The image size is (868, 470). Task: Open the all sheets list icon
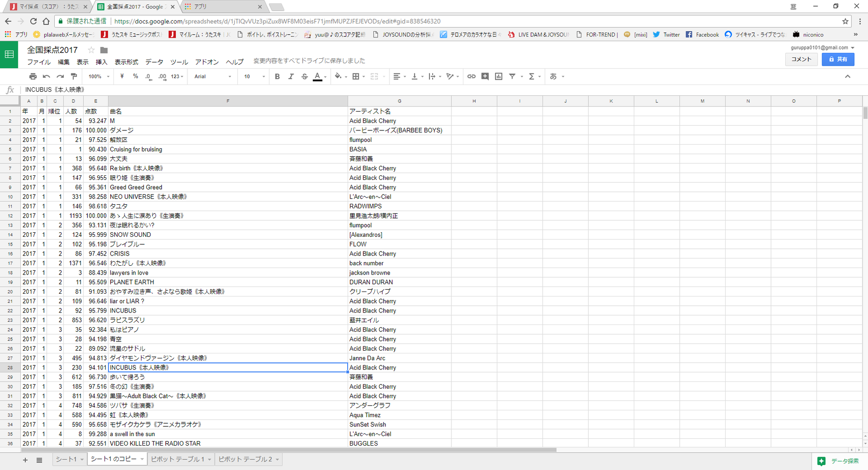point(39,460)
